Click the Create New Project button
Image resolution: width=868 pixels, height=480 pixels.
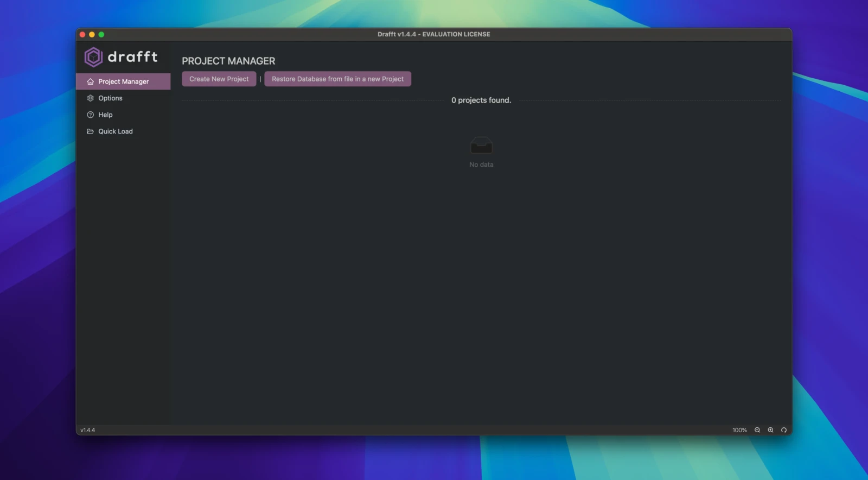[219, 79]
